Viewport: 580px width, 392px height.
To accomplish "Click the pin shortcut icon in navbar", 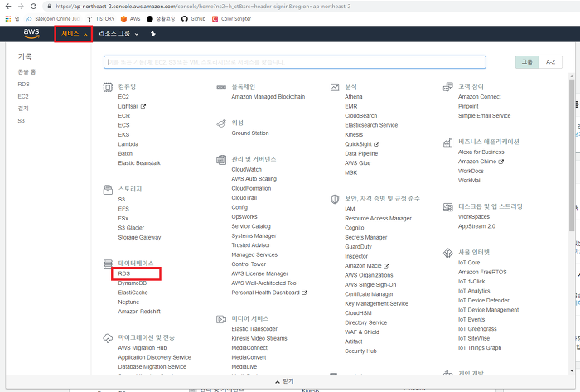I will (153, 34).
